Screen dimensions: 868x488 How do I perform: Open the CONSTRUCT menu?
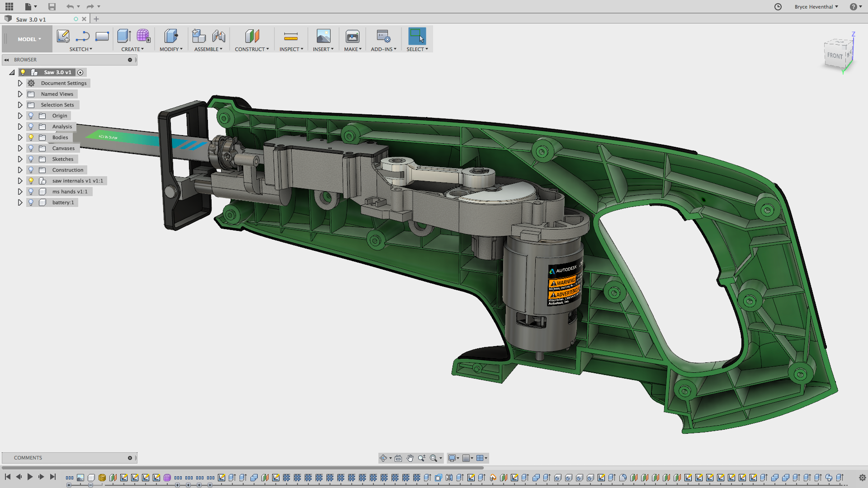click(251, 49)
